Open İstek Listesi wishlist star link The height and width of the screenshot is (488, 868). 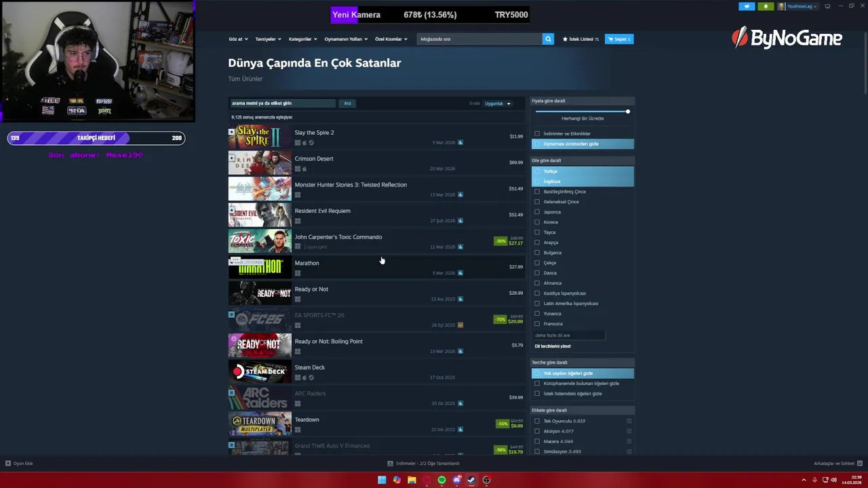click(x=580, y=39)
